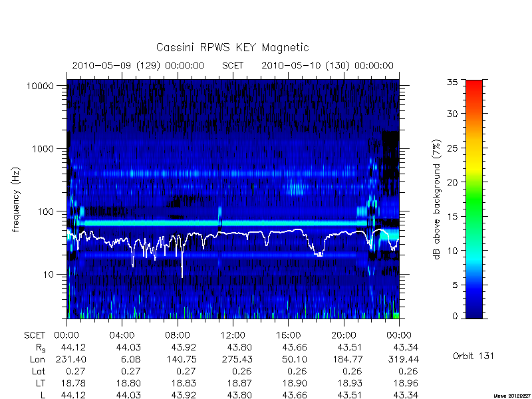
Task: Click the 10 frequency tick label
Action: [49, 275]
